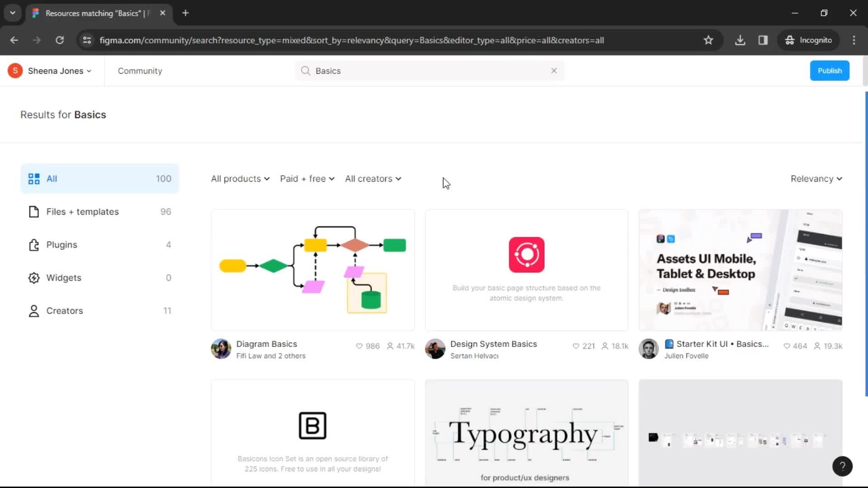
Task: Click the Plugins icon in sidebar
Action: coord(34,245)
